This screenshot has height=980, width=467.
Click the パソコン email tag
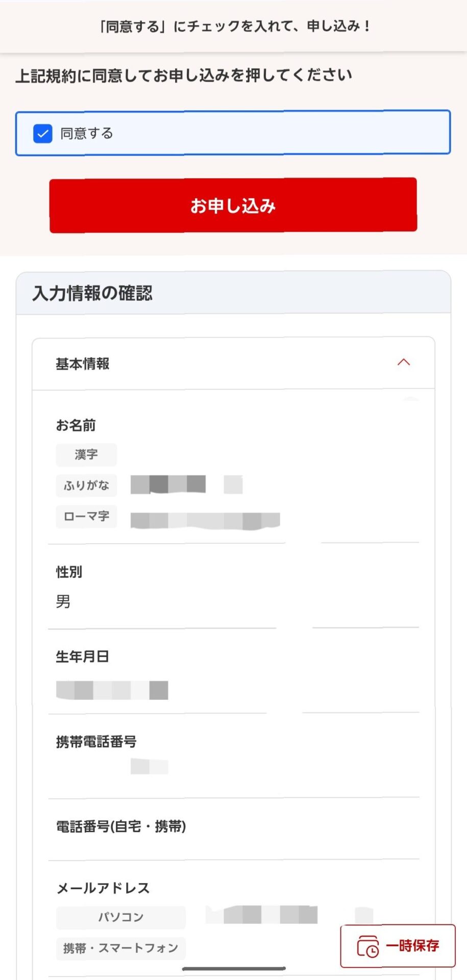(121, 917)
